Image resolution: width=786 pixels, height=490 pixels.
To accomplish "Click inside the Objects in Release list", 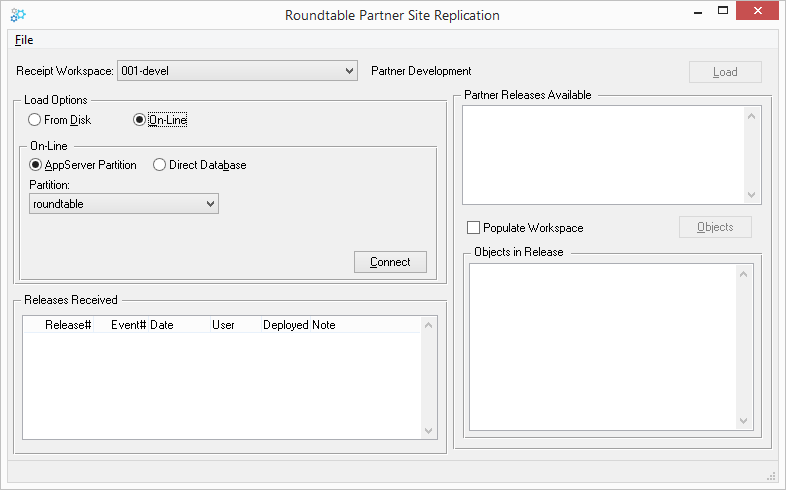I will (x=603, y=347).
